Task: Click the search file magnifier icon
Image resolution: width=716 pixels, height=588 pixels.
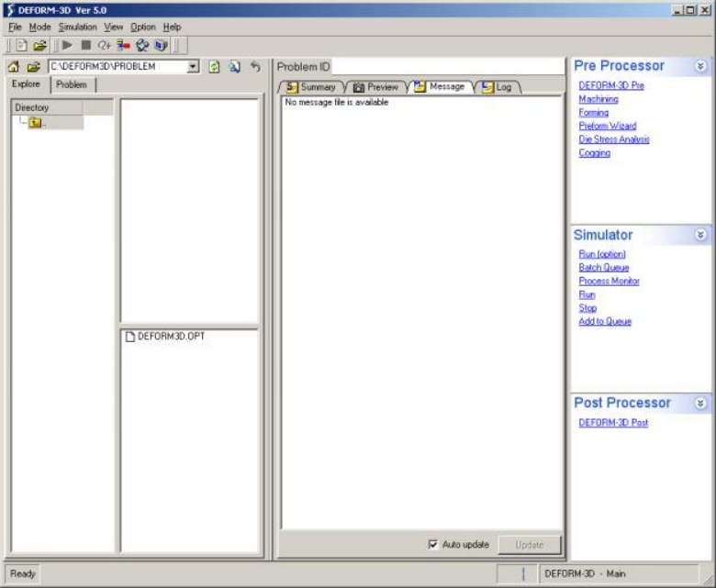Action: pos(235,67)
